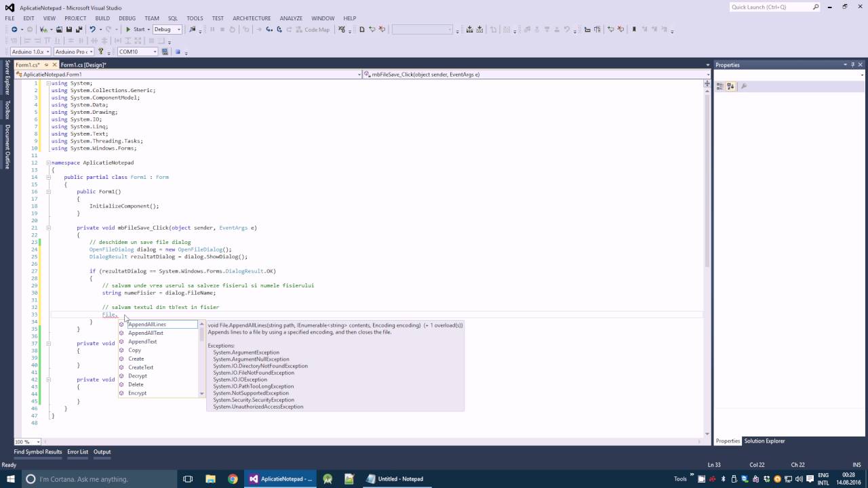Click the serial monitor icon beside COM10
This screenshot has height=488, width=868.
pyautogui.click(x=165, y=52)
